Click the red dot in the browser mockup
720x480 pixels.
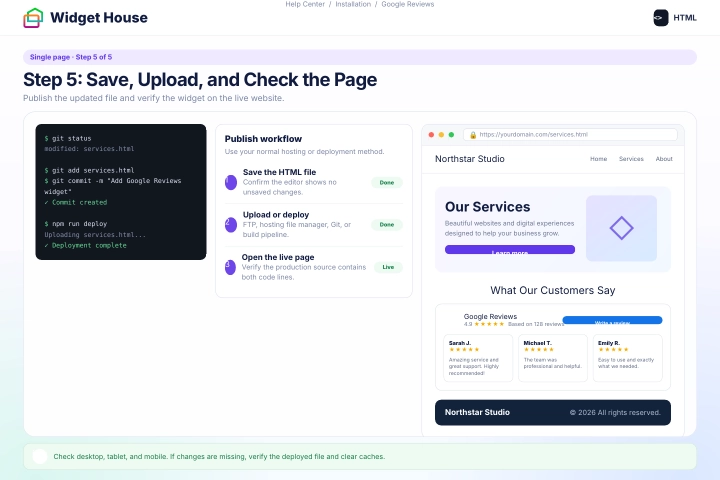click(x=431, y=135)
